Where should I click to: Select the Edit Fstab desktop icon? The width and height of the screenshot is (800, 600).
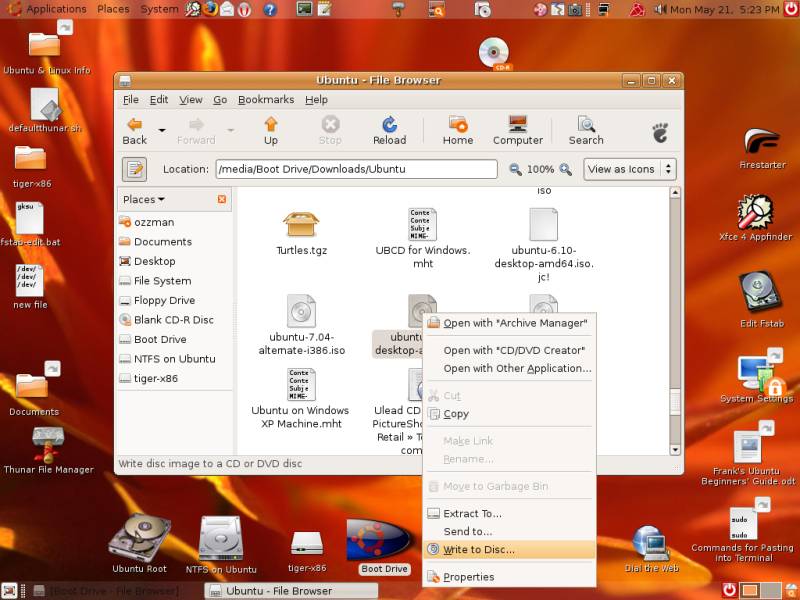(761, 300)
